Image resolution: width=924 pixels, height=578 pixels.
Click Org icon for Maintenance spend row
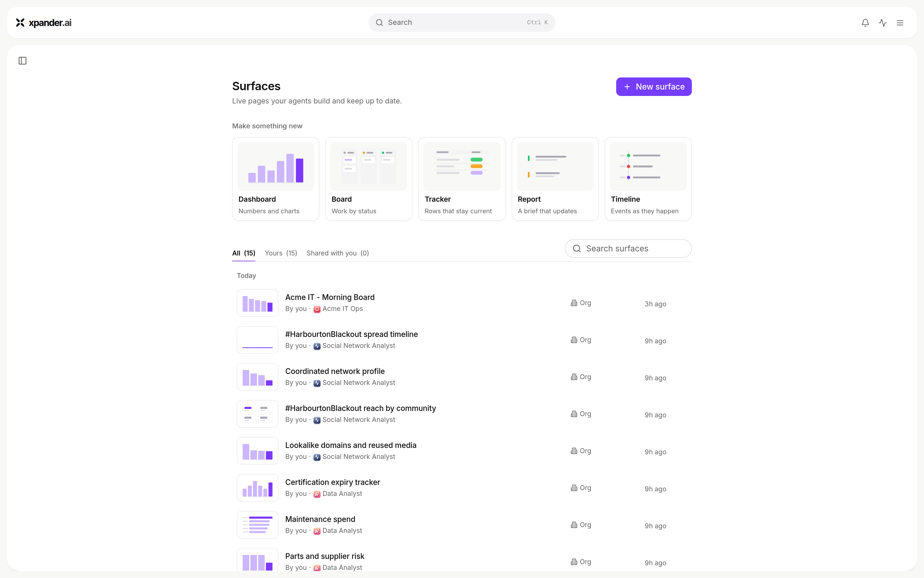[x=574, y=525]
